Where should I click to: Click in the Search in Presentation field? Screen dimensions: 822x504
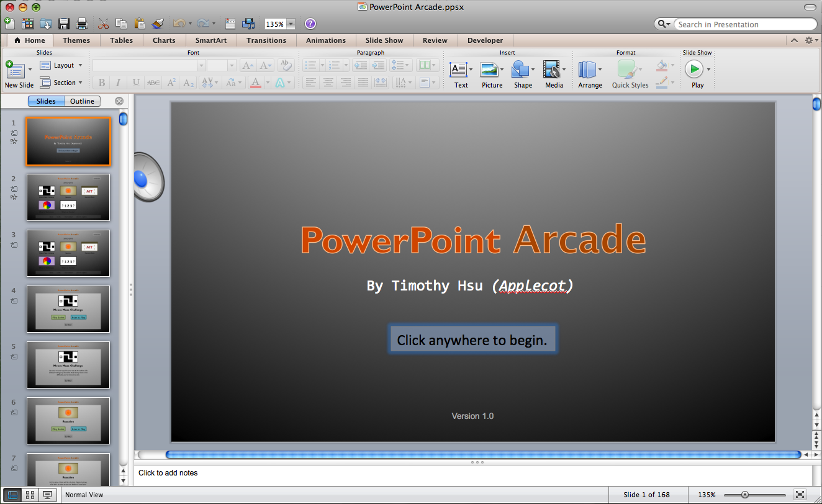pyautogui.click(x=745, y=24)
